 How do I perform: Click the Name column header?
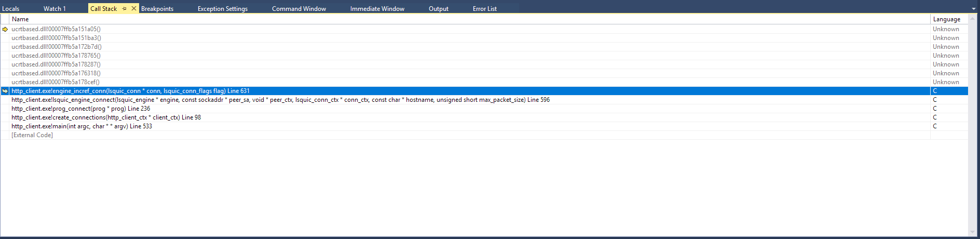pos(470,19)
